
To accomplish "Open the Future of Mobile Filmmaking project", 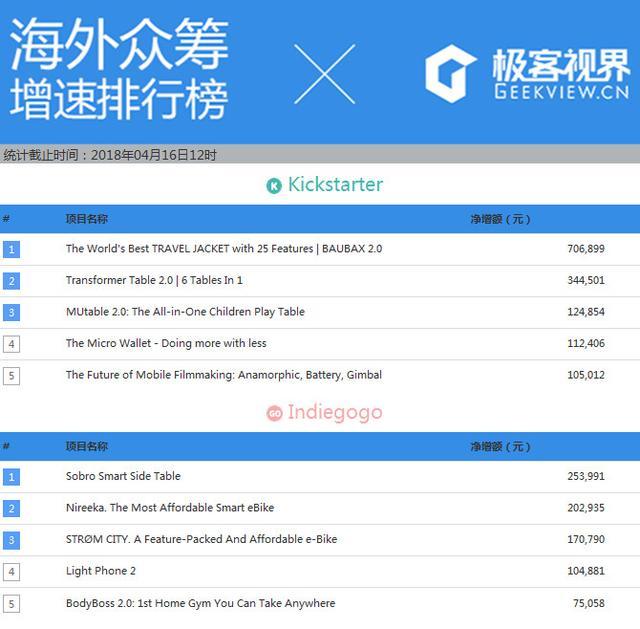I will tap(223, 375).
